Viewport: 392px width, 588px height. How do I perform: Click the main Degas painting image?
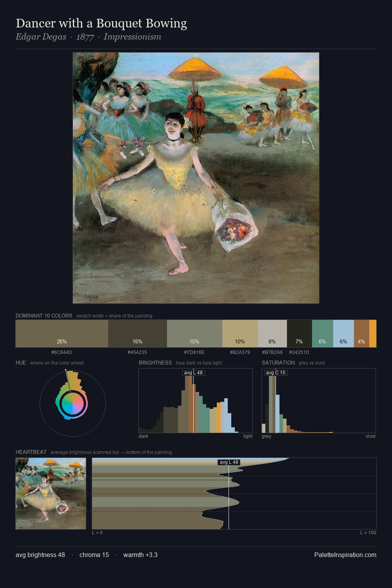196,178
